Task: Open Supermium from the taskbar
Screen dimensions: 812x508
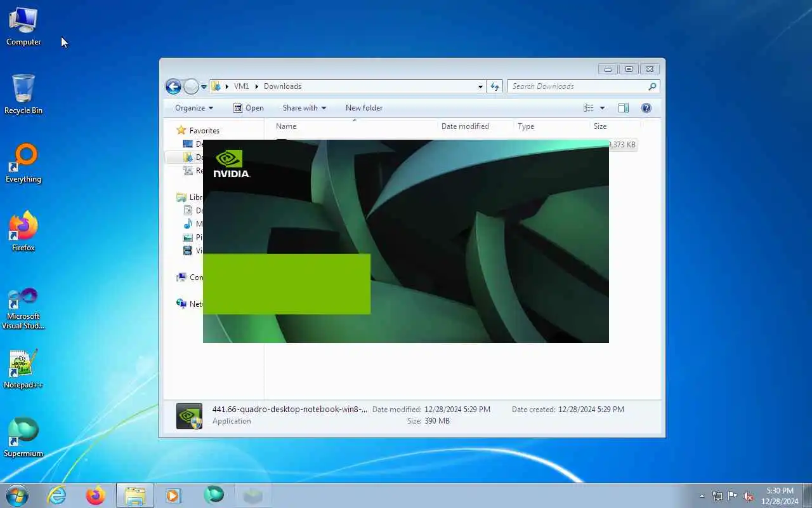Action: (x=214, y=495)
